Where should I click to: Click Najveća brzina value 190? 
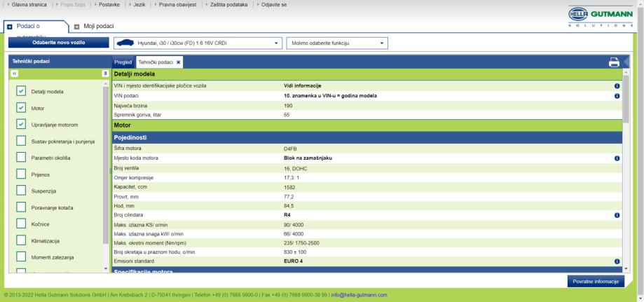click(288, 106)
